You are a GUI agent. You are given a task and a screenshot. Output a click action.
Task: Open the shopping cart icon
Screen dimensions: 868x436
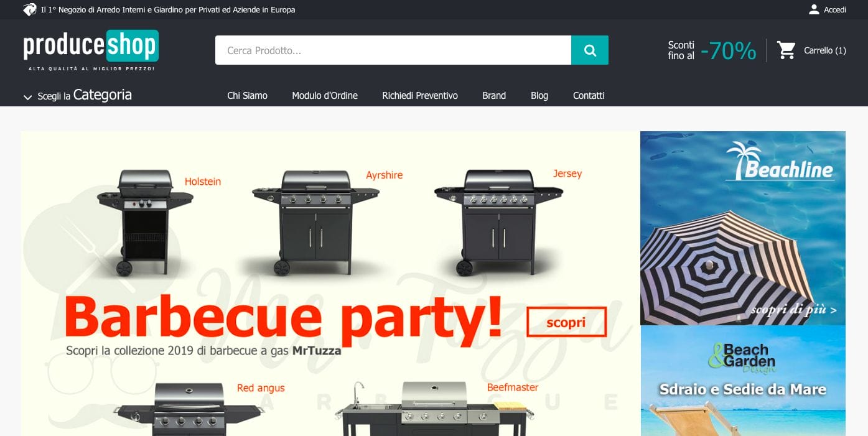click(x=788, y=50)
